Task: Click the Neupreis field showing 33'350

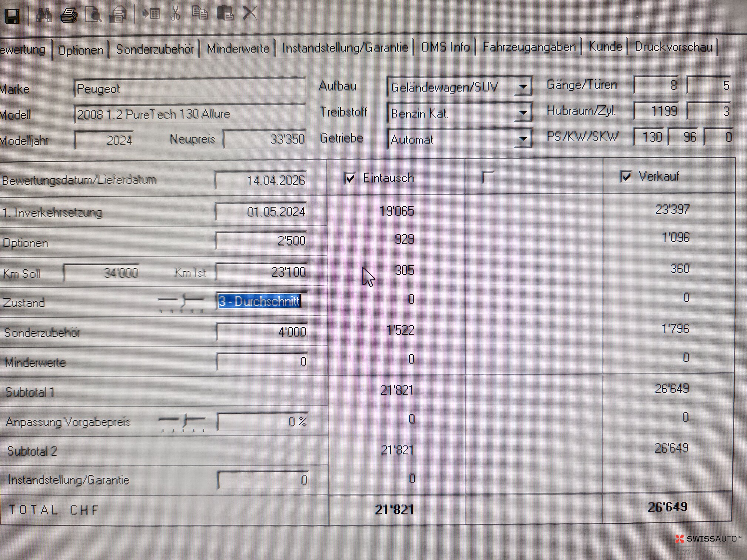Action: (x=265, y=139)
